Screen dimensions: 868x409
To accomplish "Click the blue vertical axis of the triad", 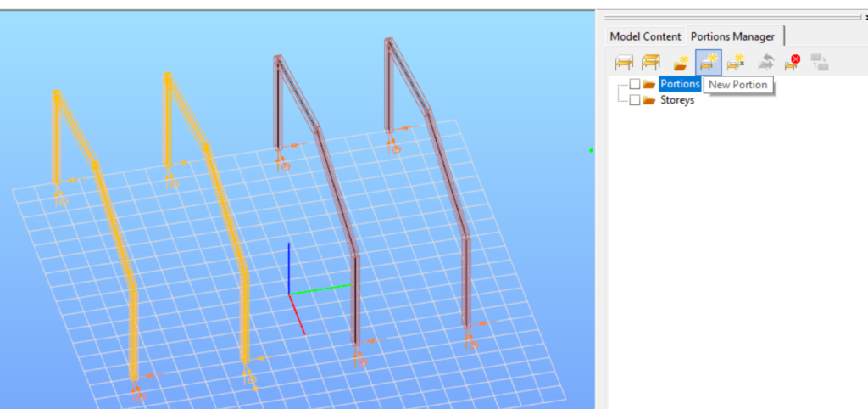I will pyautogui.click(x=289, y=268).
